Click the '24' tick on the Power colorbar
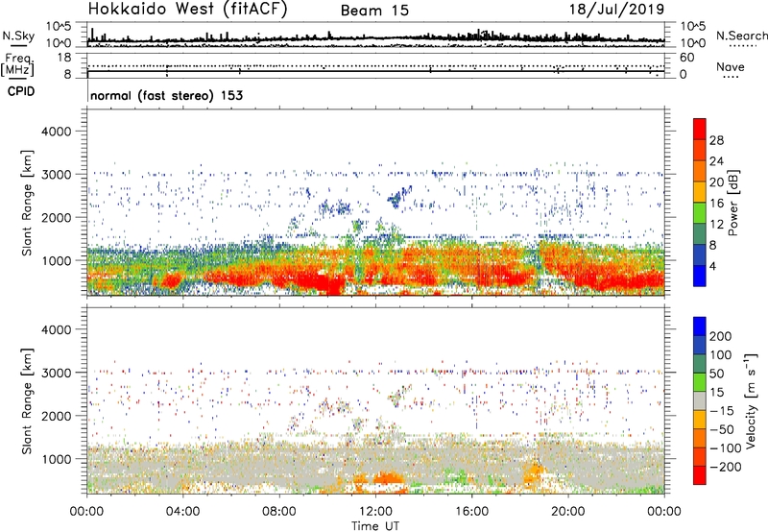768x532 pixels. point(716,161)
